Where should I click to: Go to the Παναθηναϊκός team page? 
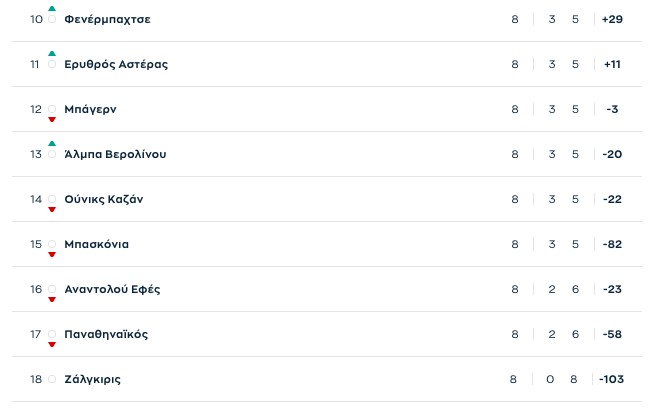pos(105,334)
